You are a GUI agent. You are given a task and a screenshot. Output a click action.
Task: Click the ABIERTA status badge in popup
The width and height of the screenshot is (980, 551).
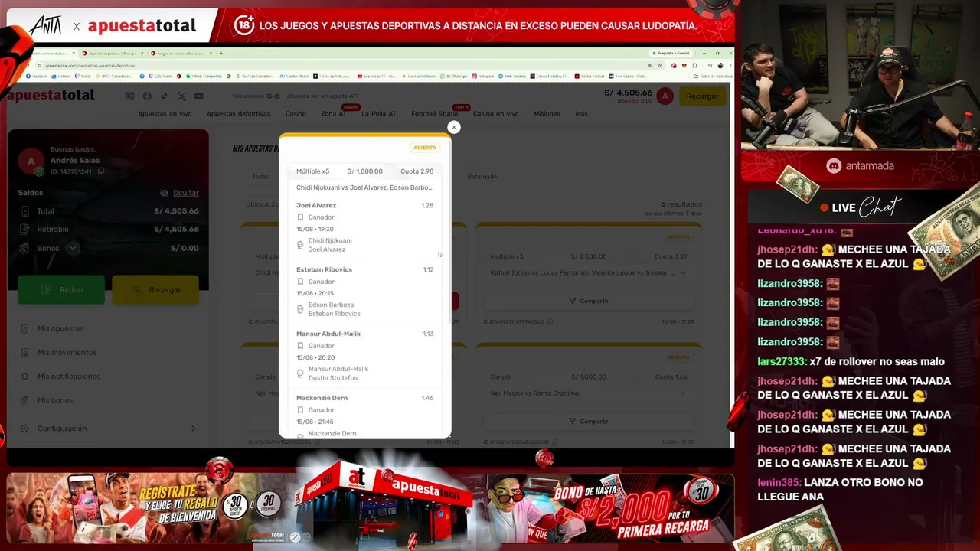425,148
